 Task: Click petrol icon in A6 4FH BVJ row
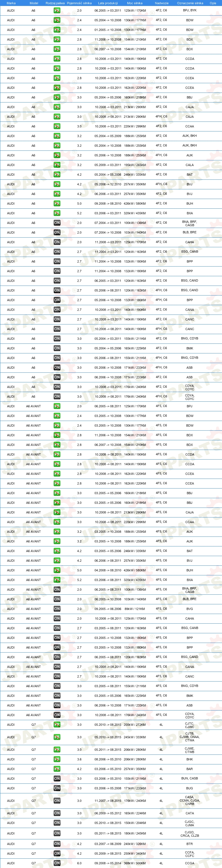[x=57, y=184]
